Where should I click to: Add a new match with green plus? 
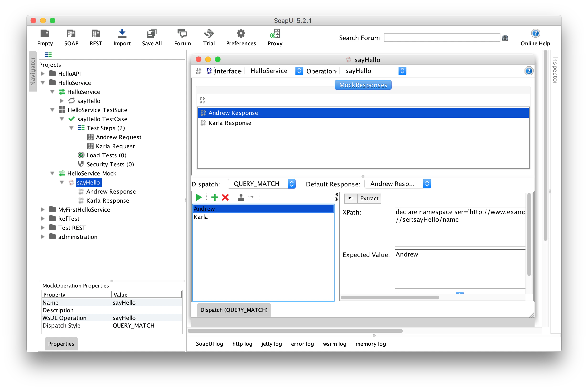(214, 197)
